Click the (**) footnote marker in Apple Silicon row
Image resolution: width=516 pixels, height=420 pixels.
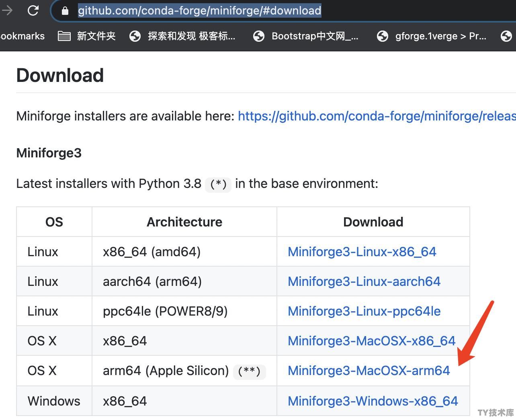point(249,371)
